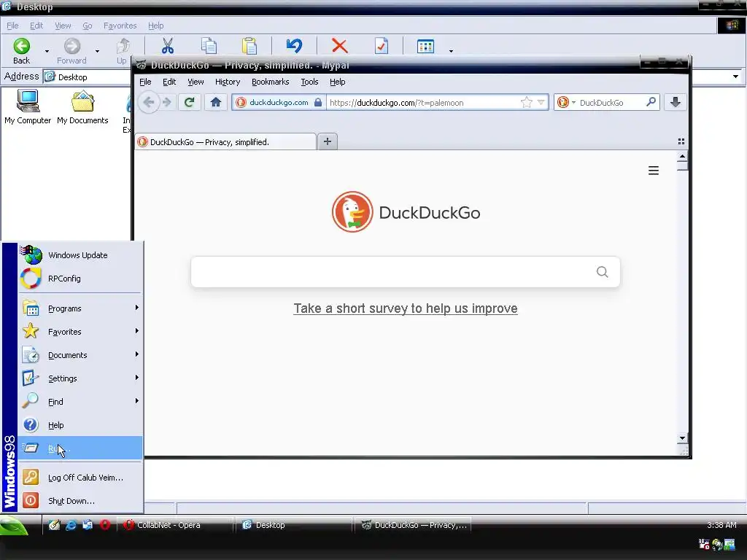The height and width of the screenshot is (560, 747).
Task: Open Mypal Tools menu
Action: (x=309, y=82)
